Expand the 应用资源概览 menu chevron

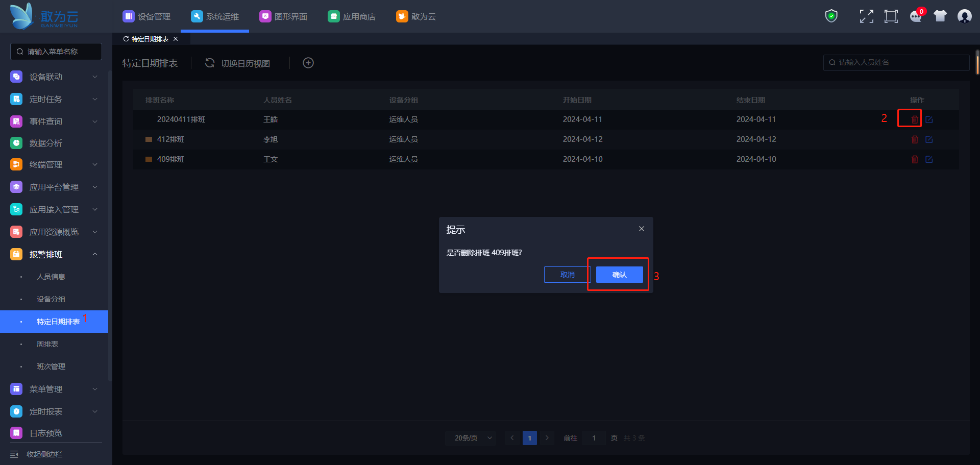95,232
